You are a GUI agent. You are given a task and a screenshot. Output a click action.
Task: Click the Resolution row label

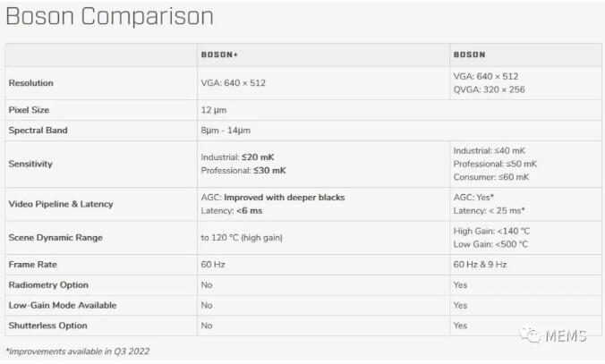(x=31, y=83)
